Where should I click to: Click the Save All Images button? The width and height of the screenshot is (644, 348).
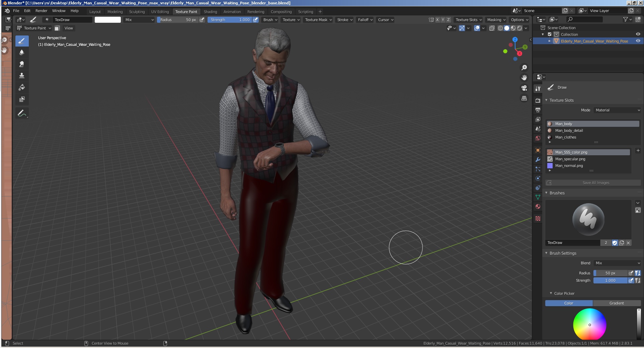click(593, 183)
